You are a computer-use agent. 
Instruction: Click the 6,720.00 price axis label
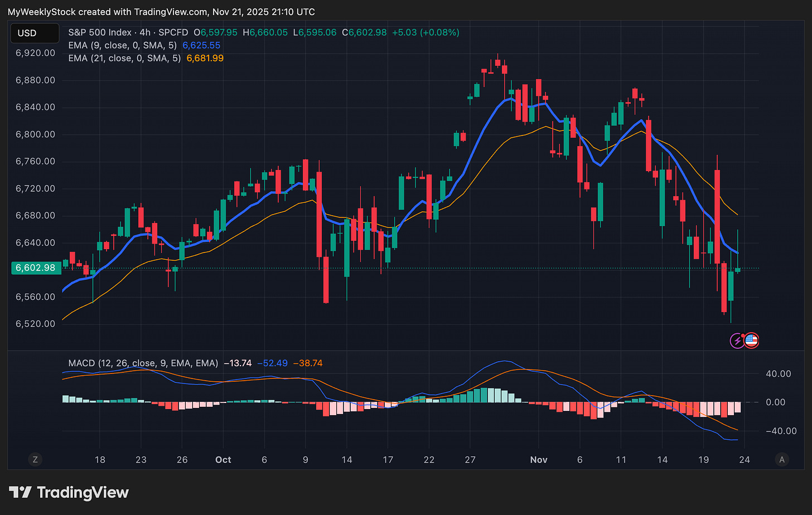pyautogui.click(x=35, y=188)
